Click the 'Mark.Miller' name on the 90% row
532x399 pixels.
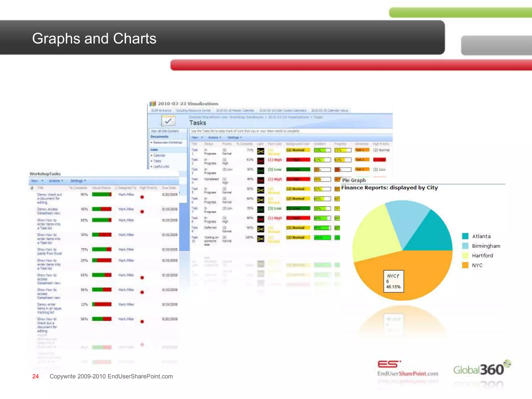coord(126,195)
